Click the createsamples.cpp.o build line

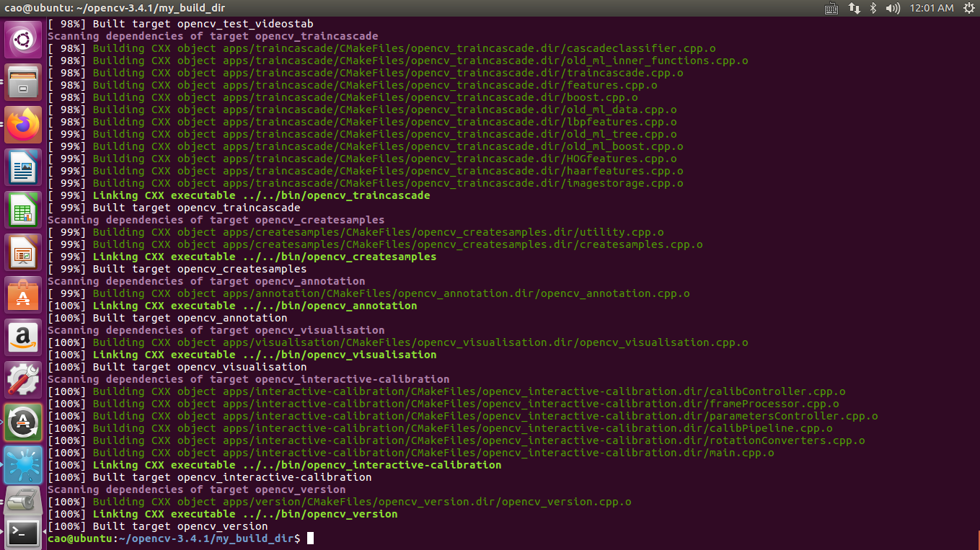(375, 244)
